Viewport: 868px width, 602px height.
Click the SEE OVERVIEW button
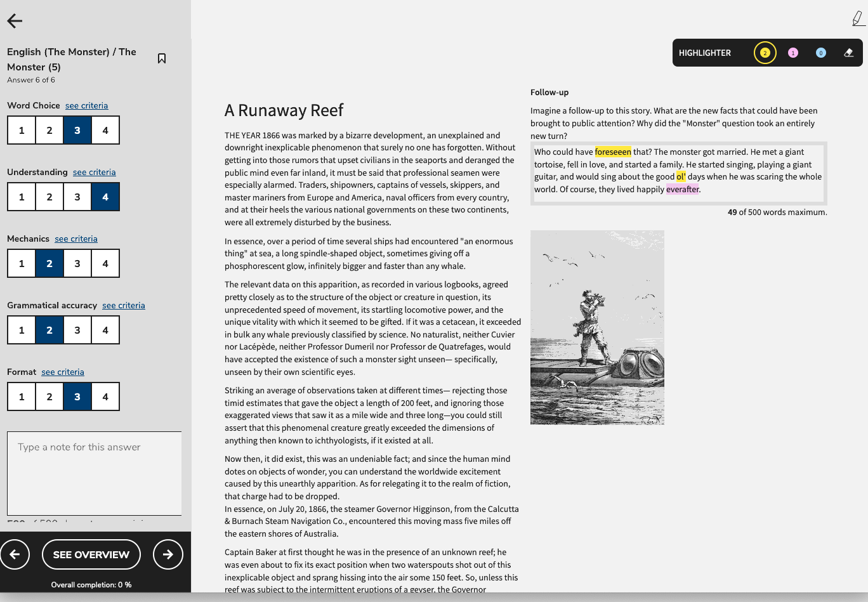91,554
